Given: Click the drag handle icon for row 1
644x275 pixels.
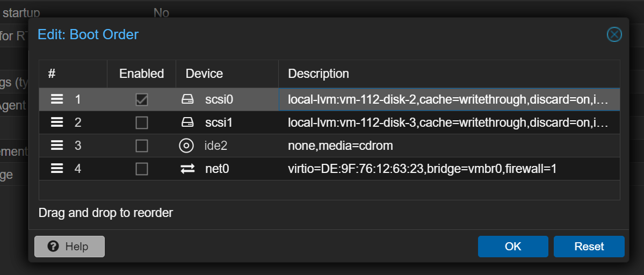Looking at the screenshot, I should 57,99.
